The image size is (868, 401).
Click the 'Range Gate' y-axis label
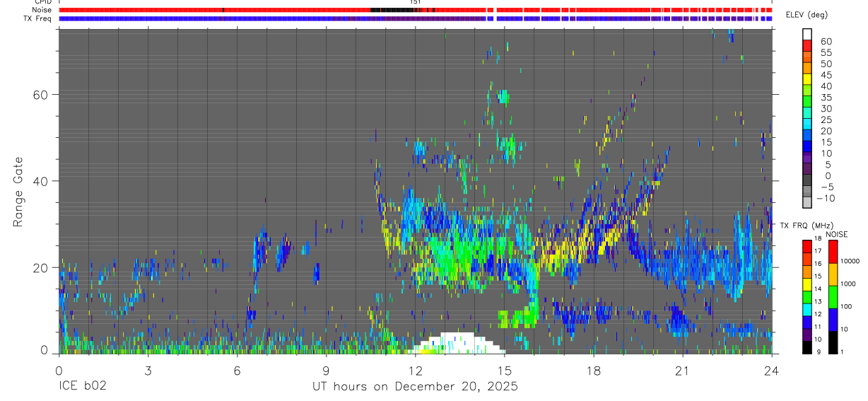tap(19, 192)
